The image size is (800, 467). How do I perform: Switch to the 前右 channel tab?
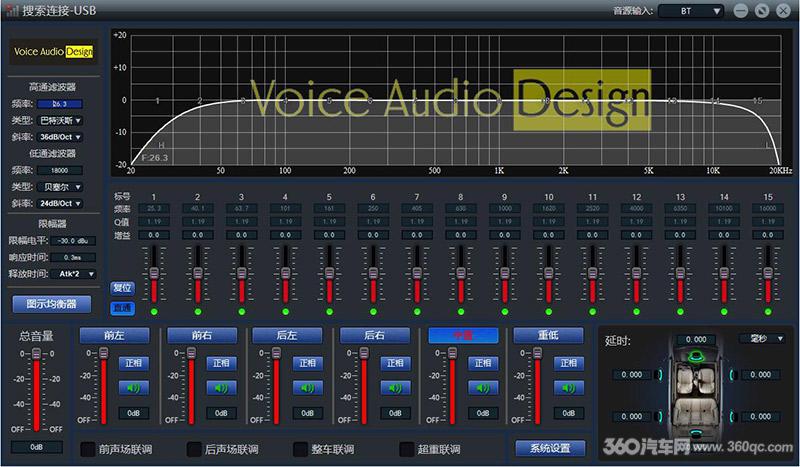(x=202, y=335)
